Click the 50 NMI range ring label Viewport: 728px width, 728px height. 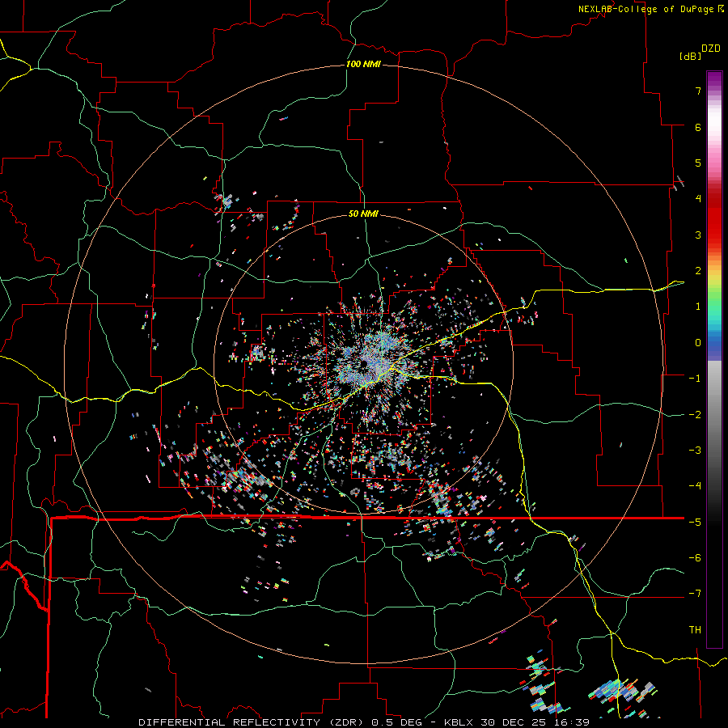click(x=363, y=214)
